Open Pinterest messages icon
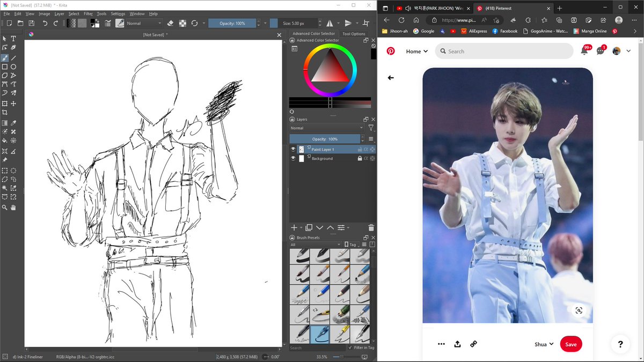 click(601, 51)
